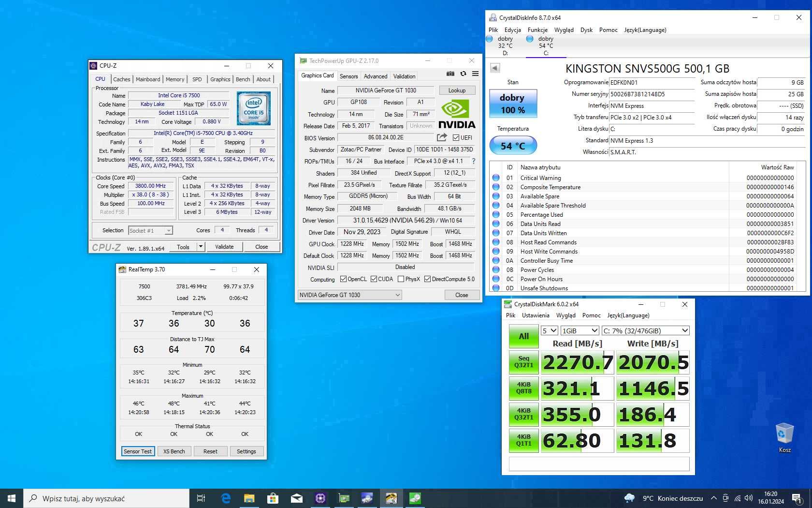812x508 pixels.
Task: Switch to the Mainboard tab in CPU-Z
Action: (x=148, y=79)
